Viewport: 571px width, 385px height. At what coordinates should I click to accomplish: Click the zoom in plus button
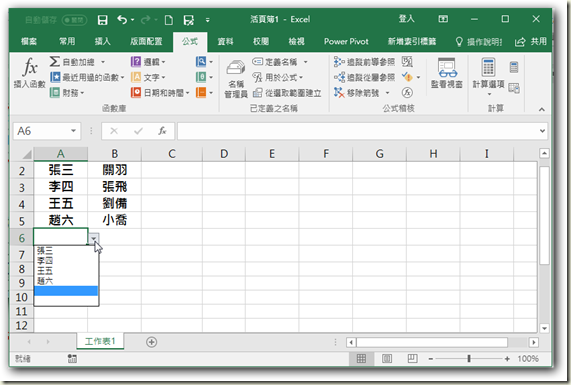click(x=507, y=359)
